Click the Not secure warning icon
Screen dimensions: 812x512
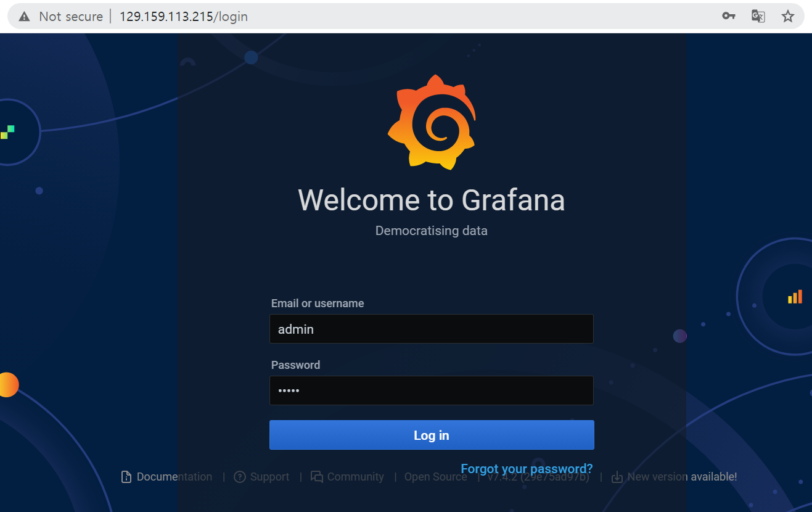24,17
